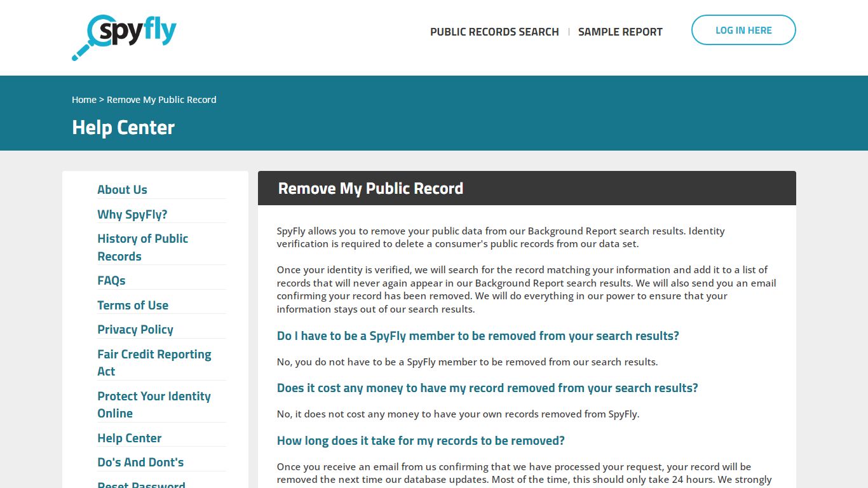Open Why SpyFly? sidebar link
Screen dimensions: 868x488
pyautogui.click(x=132, y=214)
